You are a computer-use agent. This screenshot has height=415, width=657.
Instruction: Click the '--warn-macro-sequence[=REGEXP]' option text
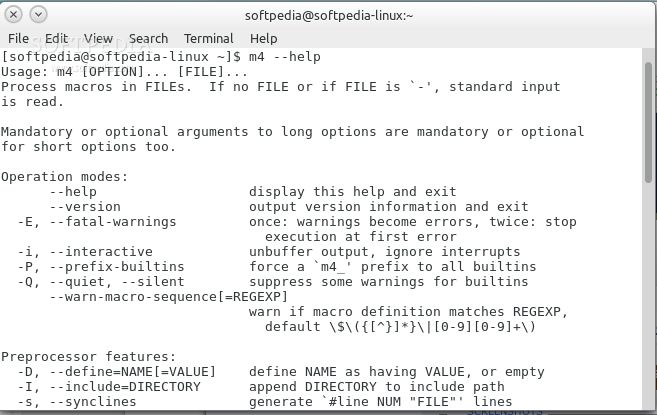coord(169,296)
